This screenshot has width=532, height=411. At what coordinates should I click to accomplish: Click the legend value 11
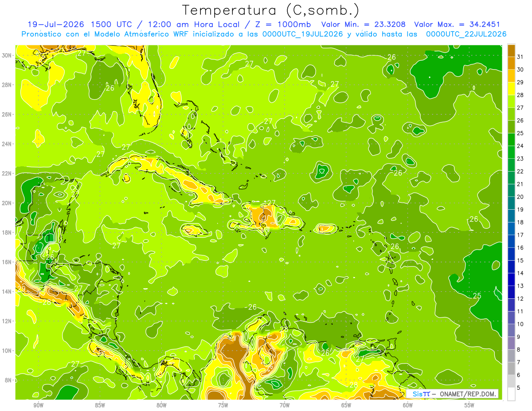520,312
